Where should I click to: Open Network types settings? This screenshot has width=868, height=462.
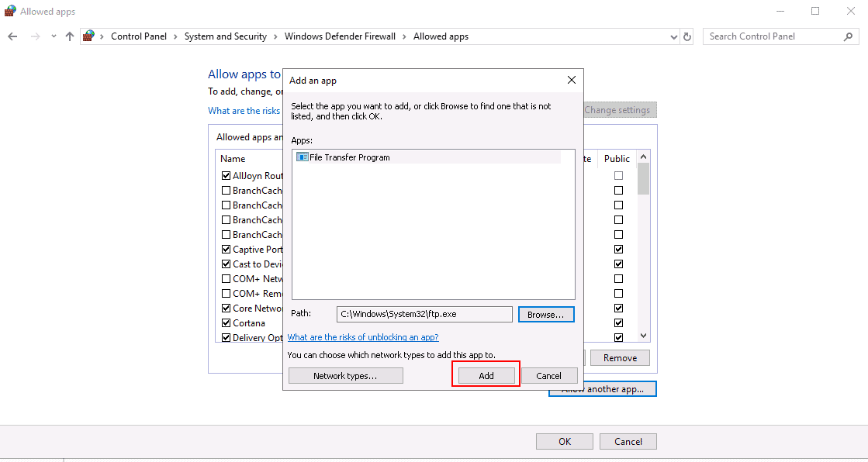[345, 376]
